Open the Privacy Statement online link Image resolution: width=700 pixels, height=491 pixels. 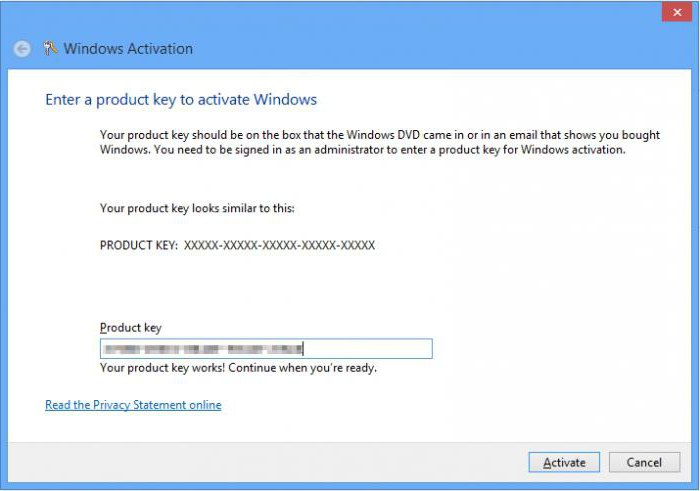pos(133,405)
